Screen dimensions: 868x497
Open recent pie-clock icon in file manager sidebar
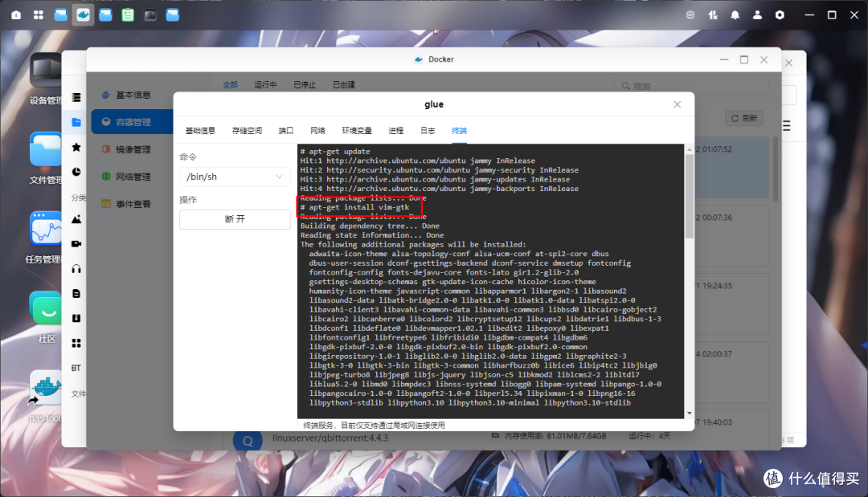tap(76, 172)
